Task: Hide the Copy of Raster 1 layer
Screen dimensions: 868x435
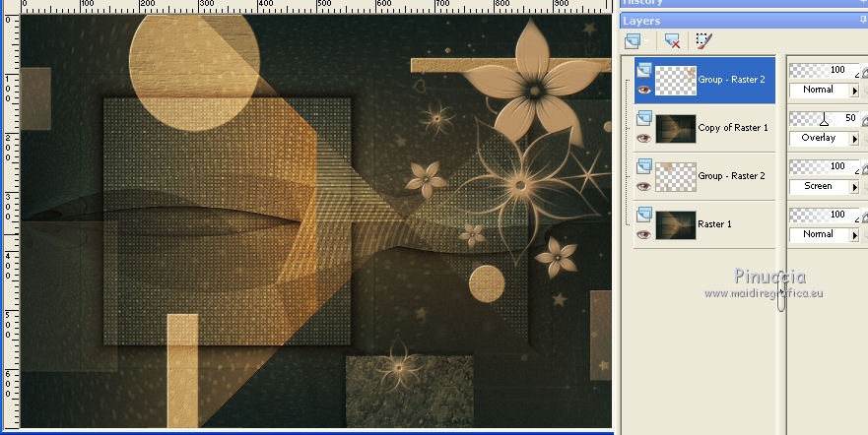Action: click(644, 137)
